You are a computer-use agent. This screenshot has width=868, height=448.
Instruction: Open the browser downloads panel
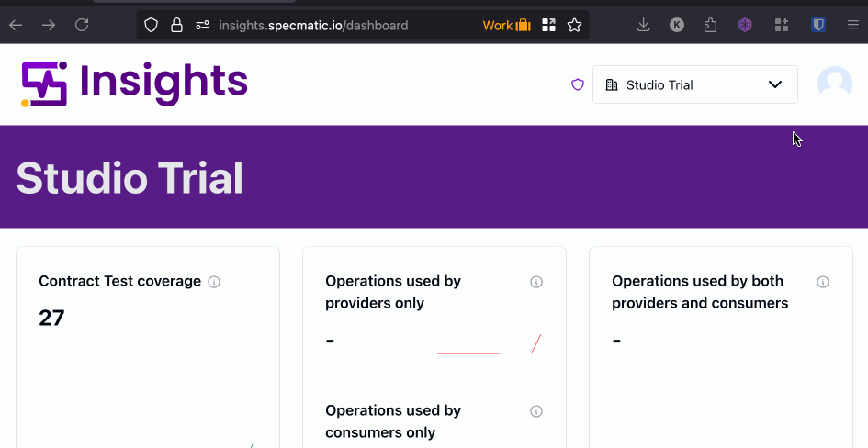643,25
